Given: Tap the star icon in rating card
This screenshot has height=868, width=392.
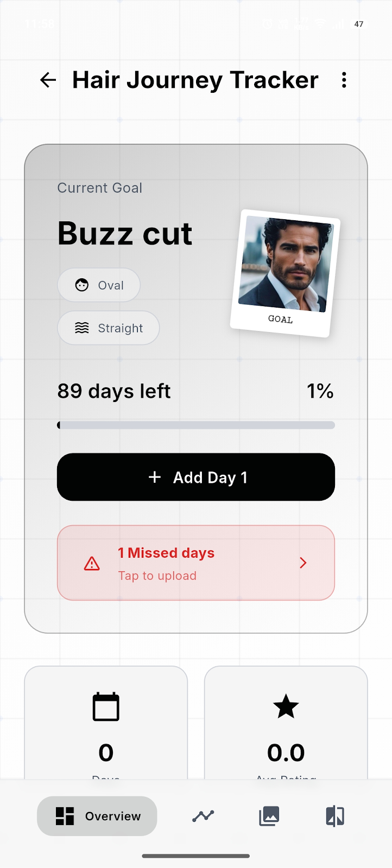Looking at the screenshot, I should (286, 707).
